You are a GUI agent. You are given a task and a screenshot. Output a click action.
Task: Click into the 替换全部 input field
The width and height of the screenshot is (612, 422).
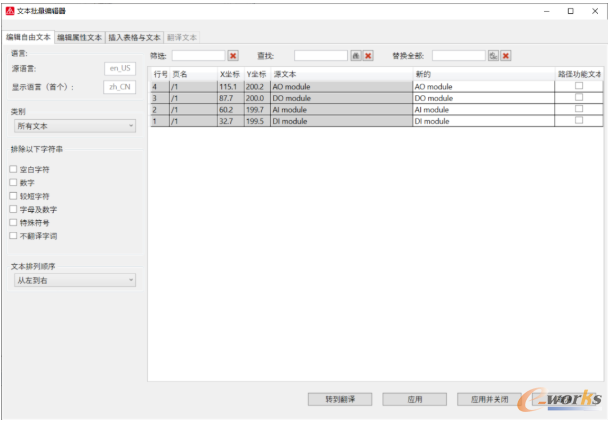[x=459, y=56]
